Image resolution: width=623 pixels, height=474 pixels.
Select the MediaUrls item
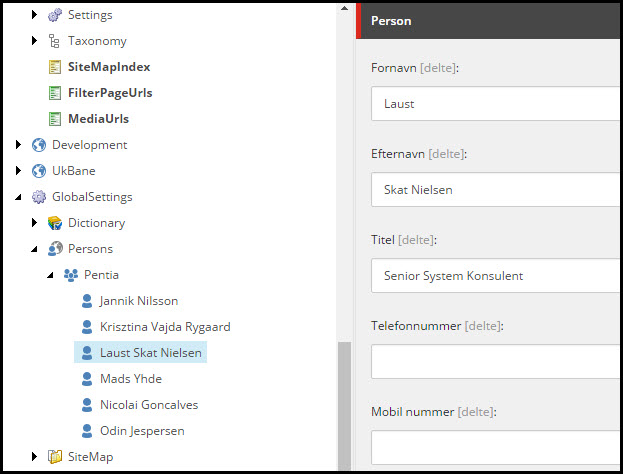(x=98, y=119)
